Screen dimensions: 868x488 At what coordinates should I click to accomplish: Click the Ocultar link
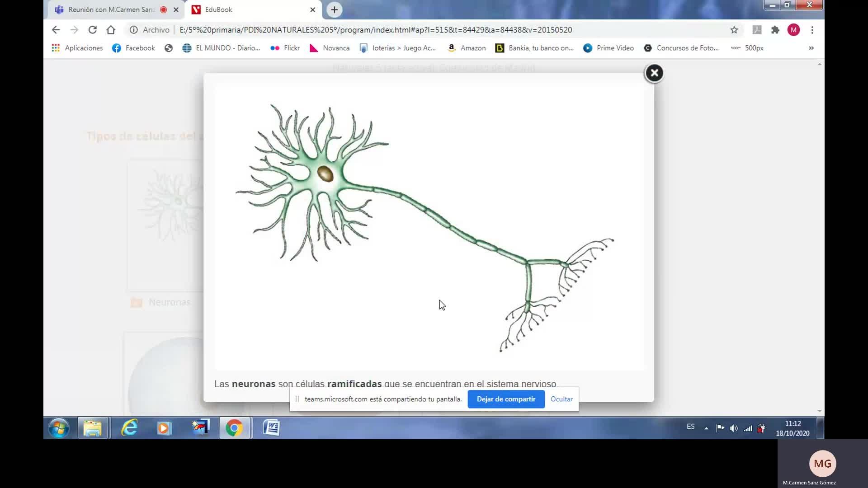(x=561, y=399)
